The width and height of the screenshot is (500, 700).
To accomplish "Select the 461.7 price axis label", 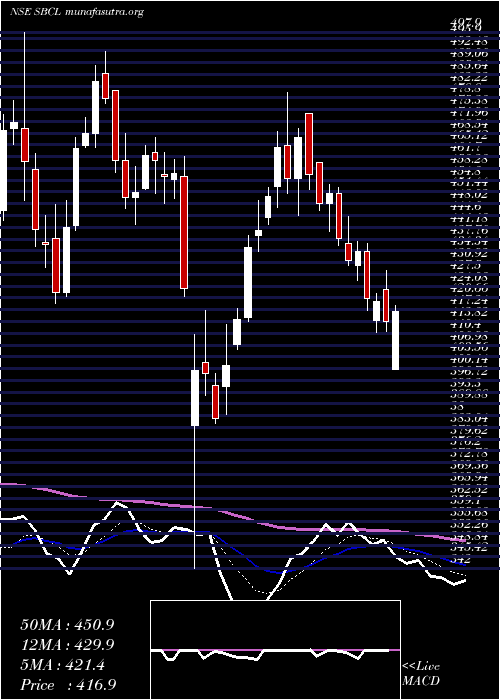I will (464, 149).
